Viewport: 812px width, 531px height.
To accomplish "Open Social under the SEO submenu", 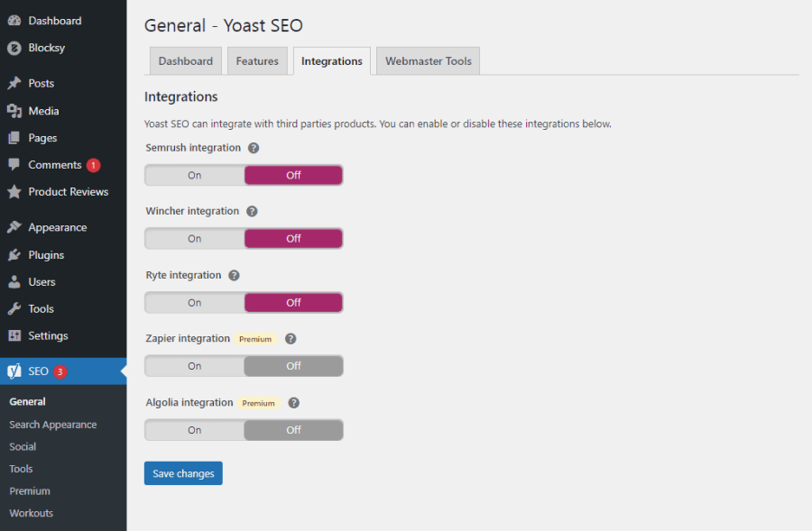I will (23, 446).
